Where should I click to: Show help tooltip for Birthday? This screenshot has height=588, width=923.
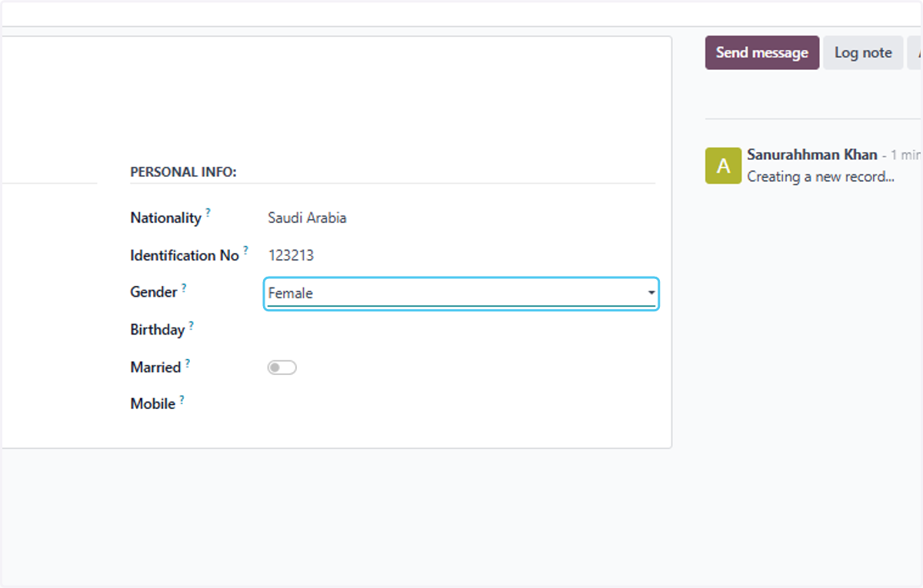point(192,325)
